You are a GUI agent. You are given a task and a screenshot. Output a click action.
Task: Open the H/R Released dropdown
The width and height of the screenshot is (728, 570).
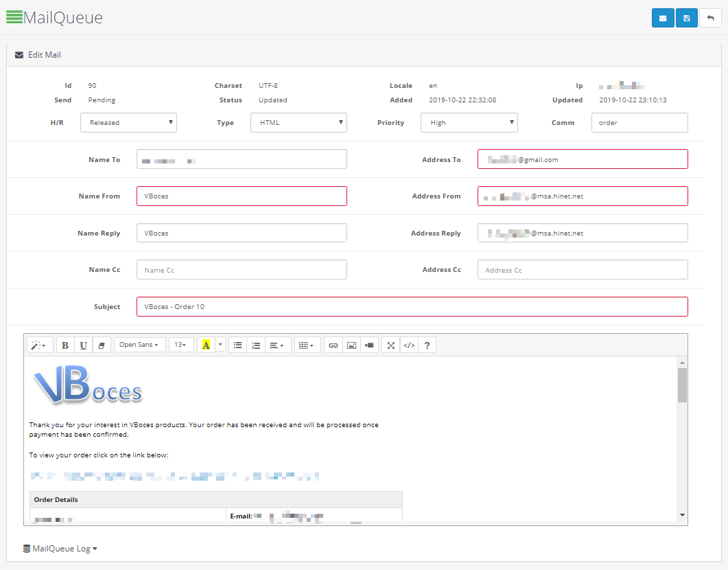tap(128, 123)
